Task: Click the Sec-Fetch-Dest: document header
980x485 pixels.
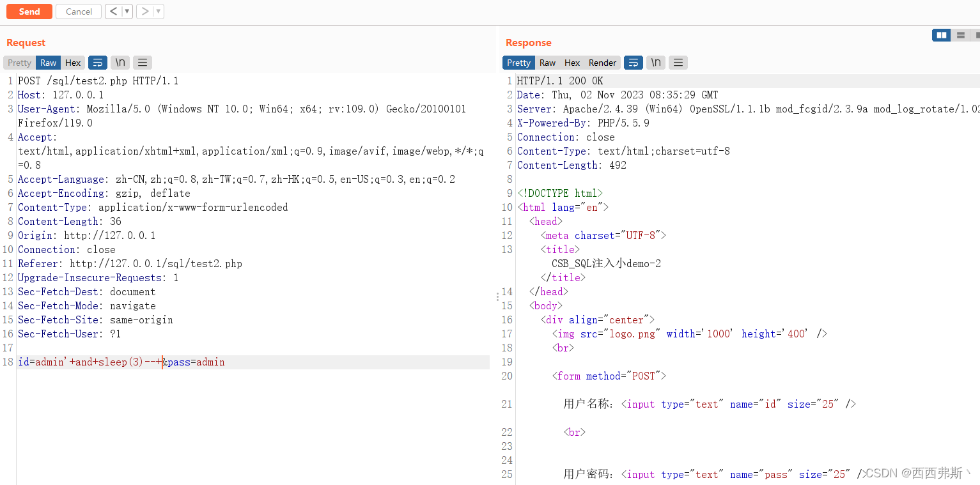Action: click(x=87, y=292)
